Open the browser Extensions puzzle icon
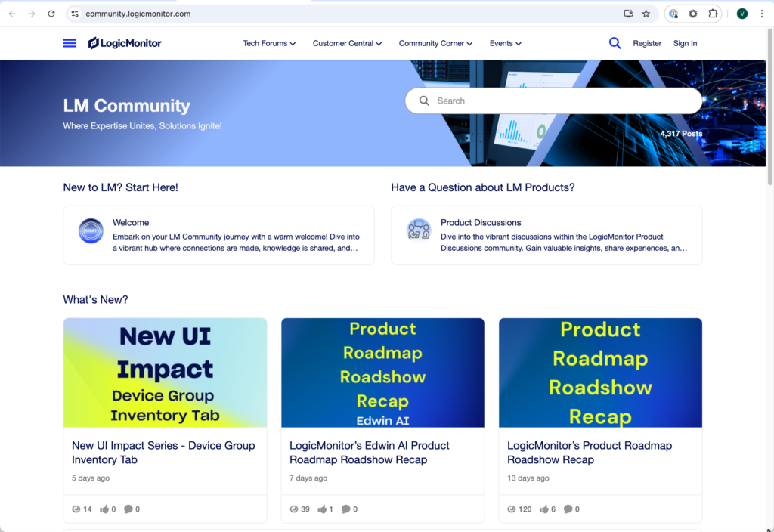Image resolution: width=774 pixels, height=532 pixels. click(713, 13)
